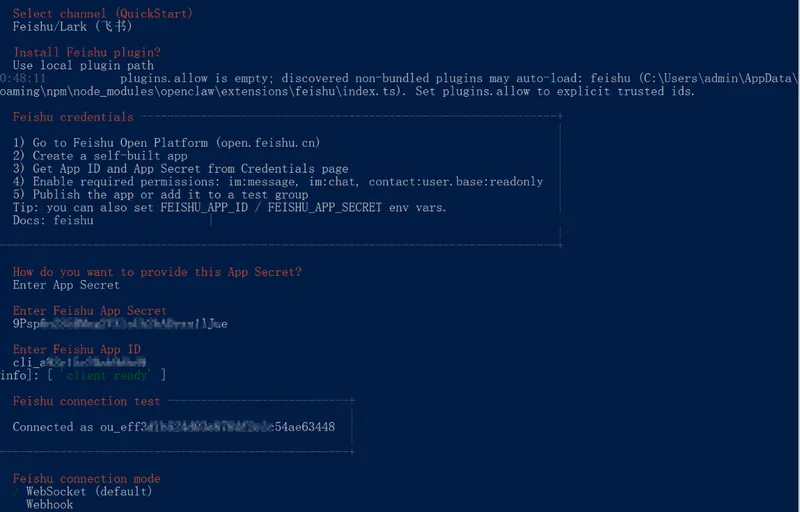Image resolution: width=800 pixels, height=512 pixels.
Task: Click the Feishu App ID value
Action: coord(80,362)
